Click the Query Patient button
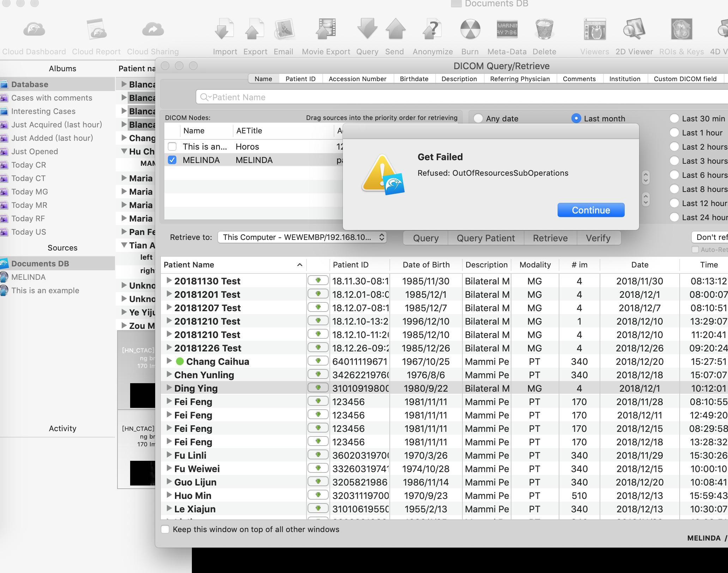This screenshot has height=573, width=728. [485, 238]
